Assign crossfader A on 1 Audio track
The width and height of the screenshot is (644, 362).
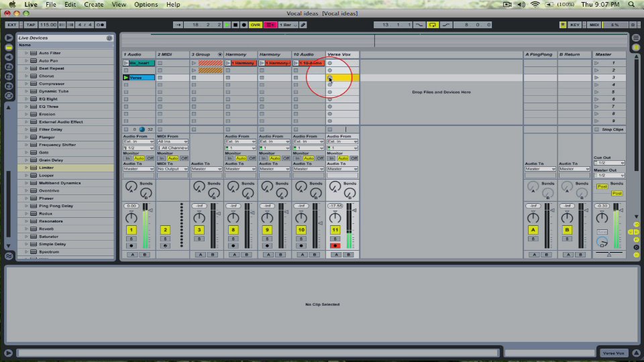pyautogui.click(x=132, y=255)
